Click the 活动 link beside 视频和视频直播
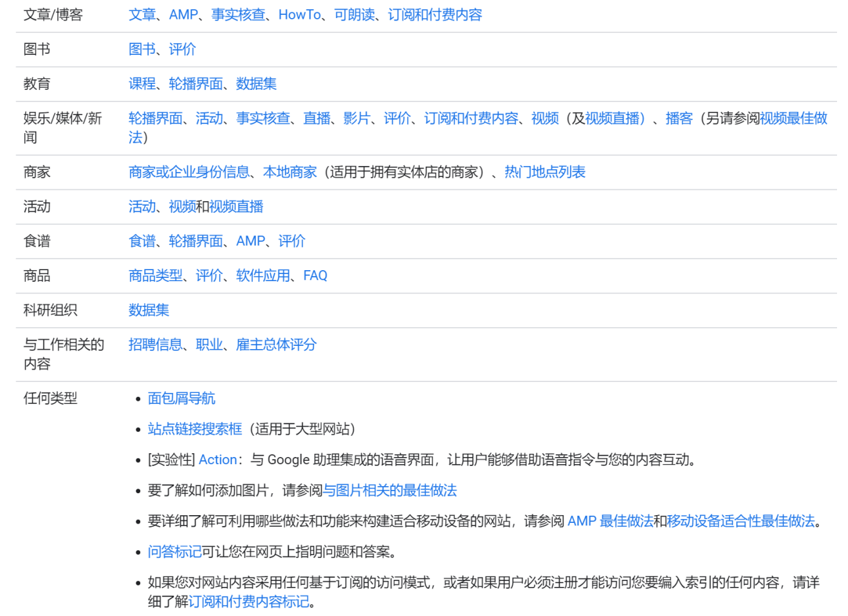 142,207
